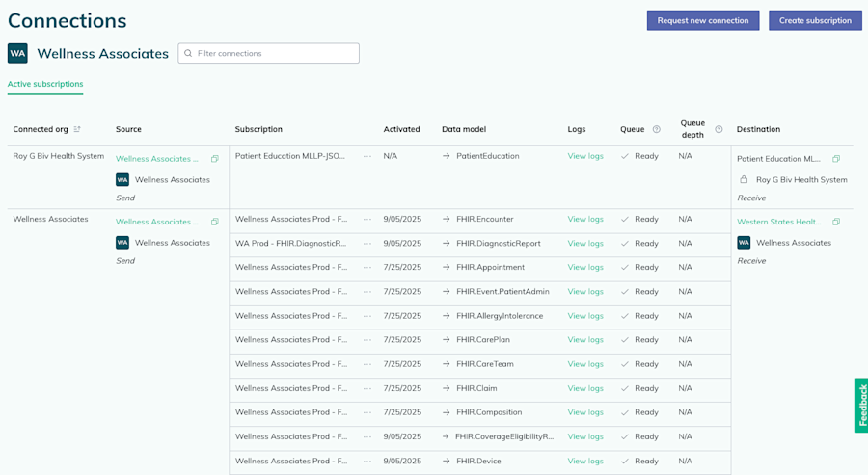View logs for FHIR.CareTeam row
868x475 pixels.
point(585,364)
